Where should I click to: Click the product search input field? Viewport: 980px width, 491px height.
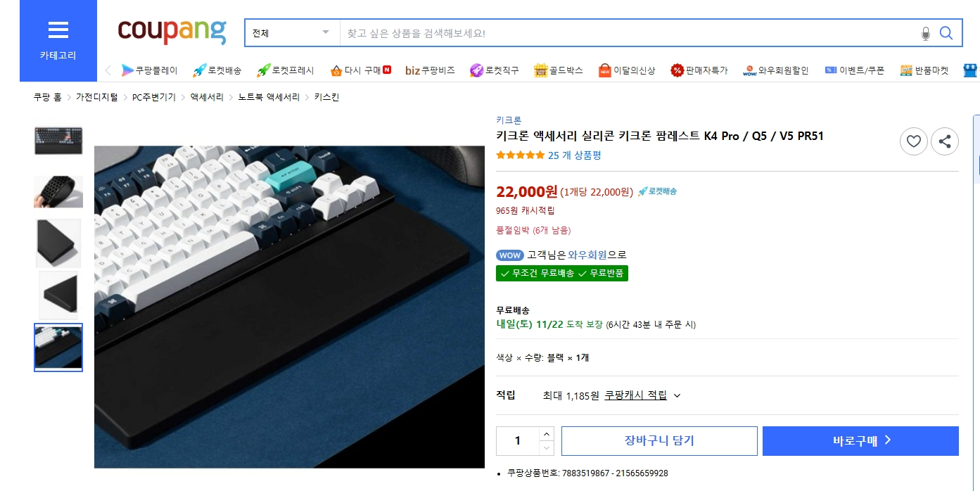(x=626, y=33)
